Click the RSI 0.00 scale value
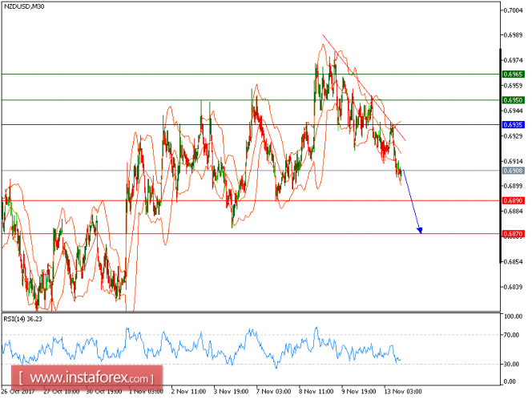532x399 pixels. coord(510,381)
